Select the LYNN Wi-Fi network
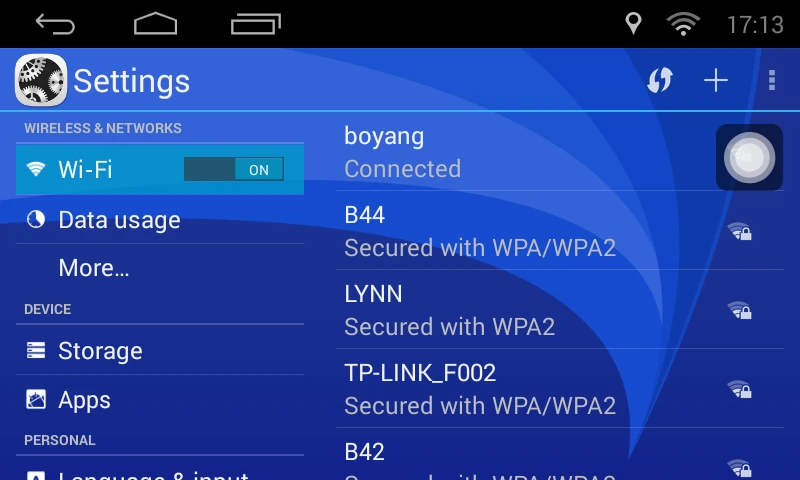 pos(560,310)
